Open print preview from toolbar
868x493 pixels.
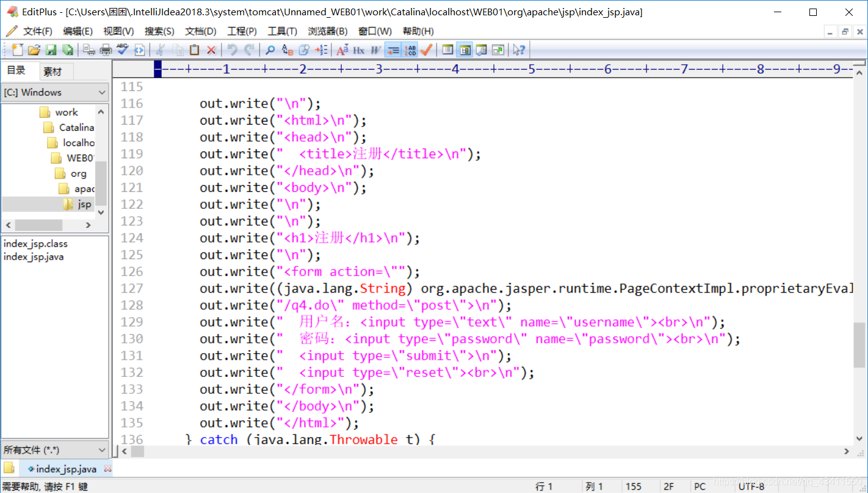click(x=89, y=50)
